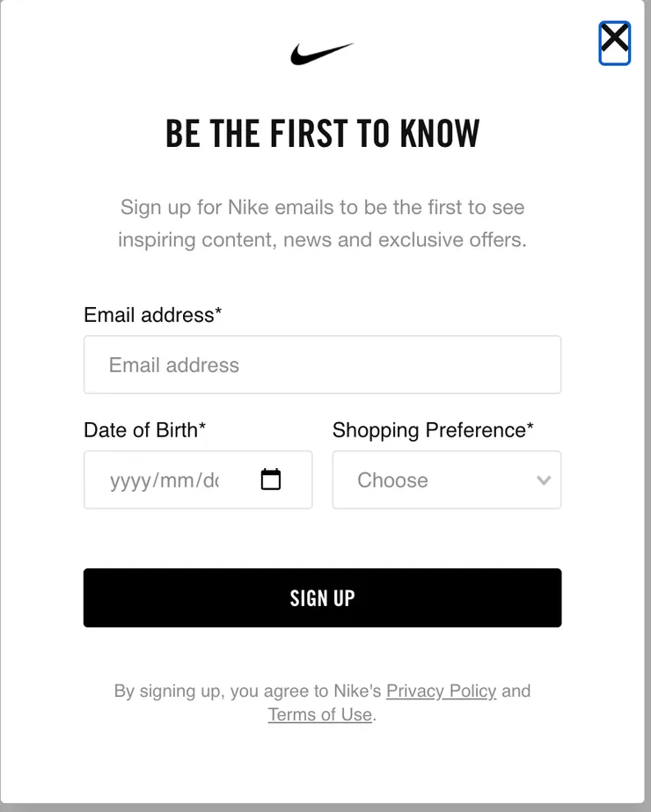Click the "Date of Birth*" field label
The width and height of the screenshot is (651, 812).
[144, 430]
